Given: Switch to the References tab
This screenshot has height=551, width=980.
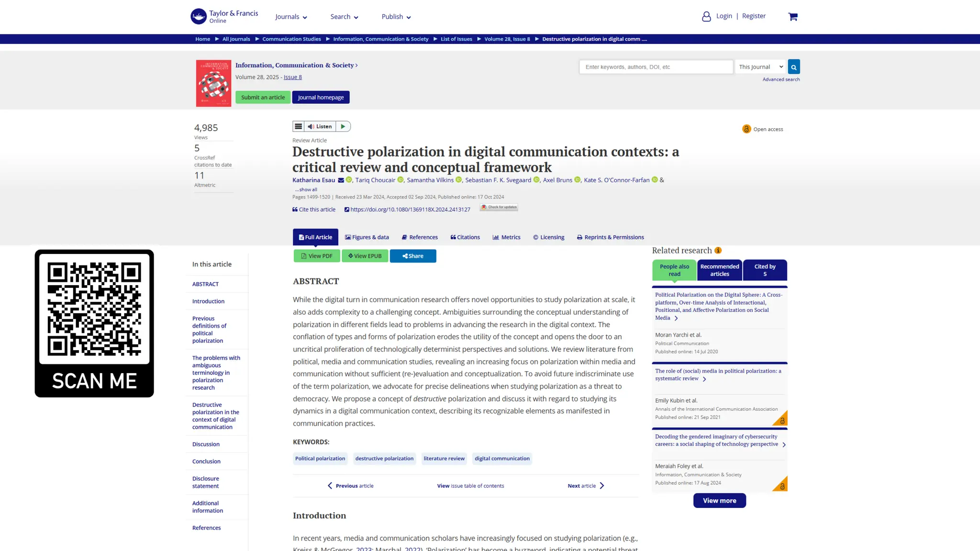Looking at the screenshot, I should (420, 237).
